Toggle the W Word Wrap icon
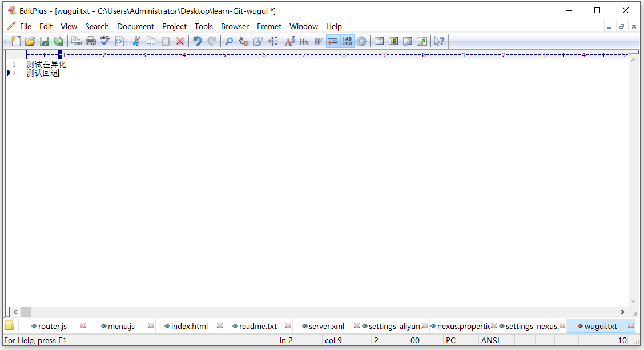 (x=319, y=41)
